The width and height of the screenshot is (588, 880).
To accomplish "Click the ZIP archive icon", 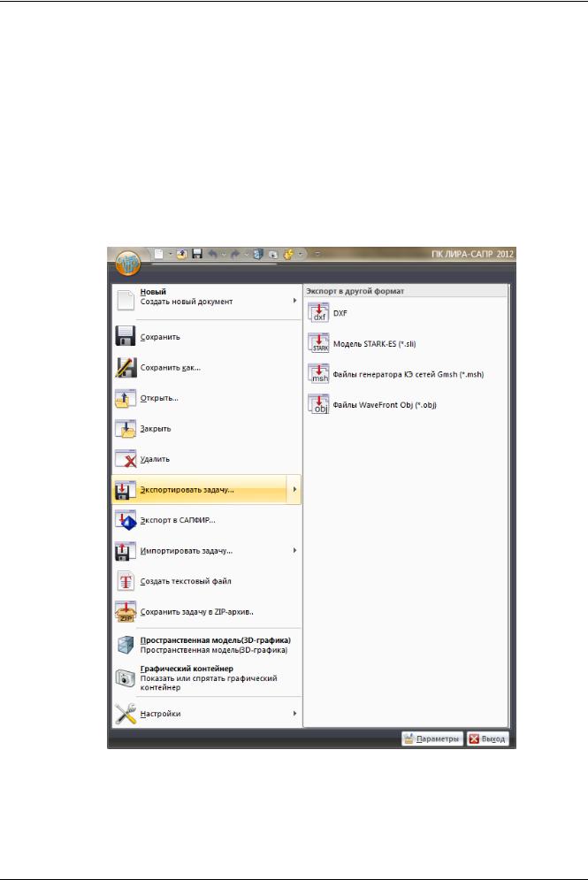I will [126, 612].
